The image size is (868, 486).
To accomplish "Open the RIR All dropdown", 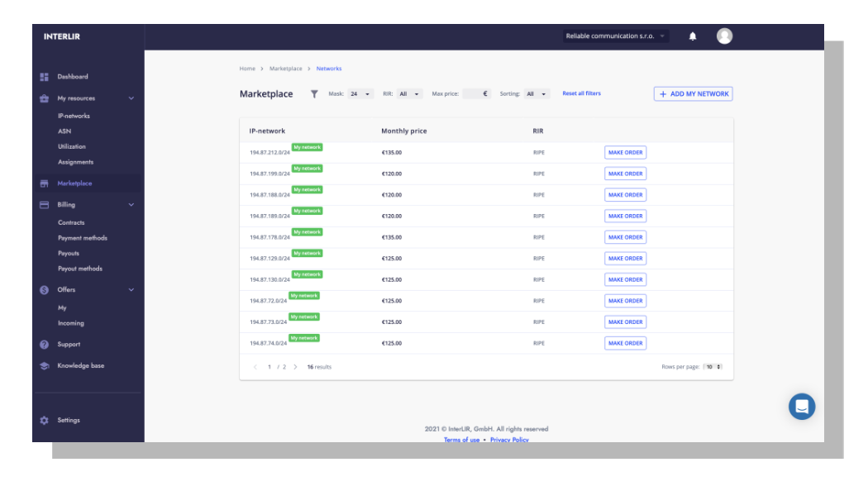I will click(x=410, y=94).
